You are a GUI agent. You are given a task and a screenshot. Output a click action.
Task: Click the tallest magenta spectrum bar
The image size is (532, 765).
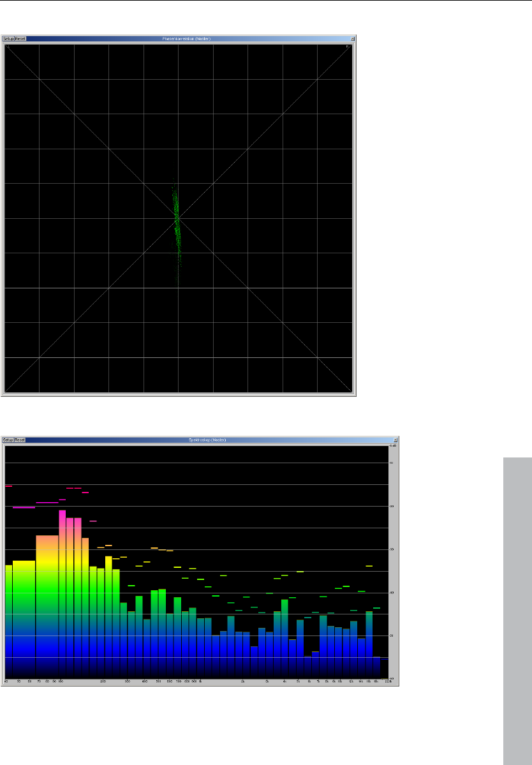63,594
